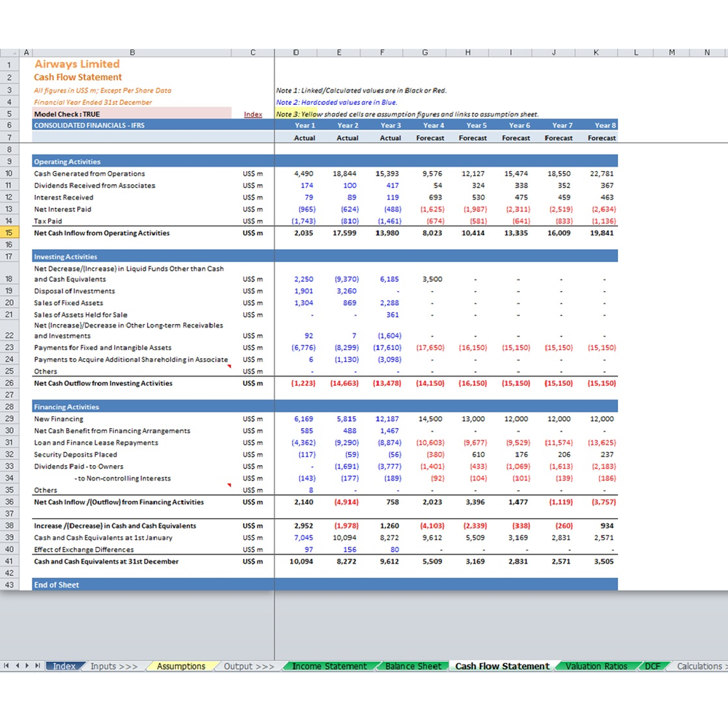Click the select-all corner box
Screen dimensions: 728x728
pyautogui.click(x=9, y=52)
